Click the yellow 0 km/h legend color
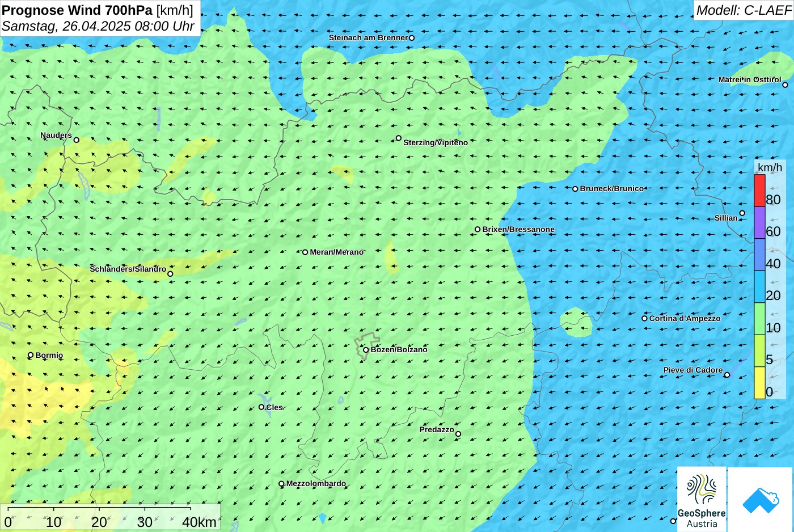 (759, 383)
